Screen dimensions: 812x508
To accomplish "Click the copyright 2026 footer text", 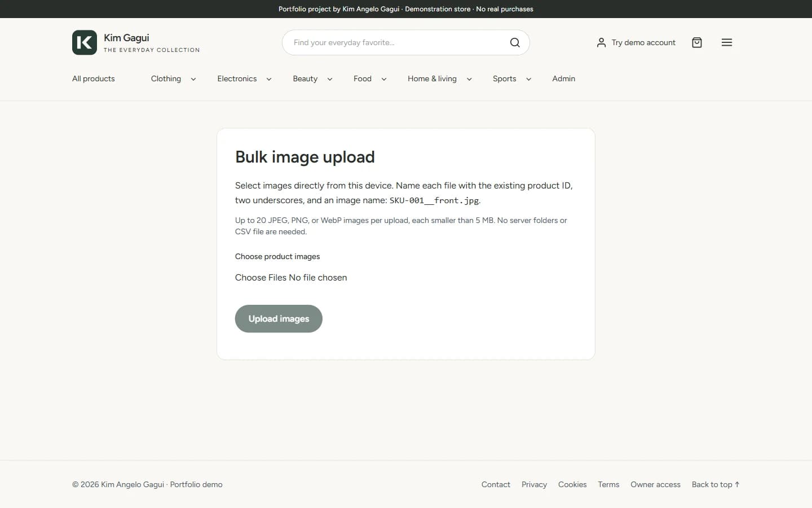I will click(x=147, y=484).
